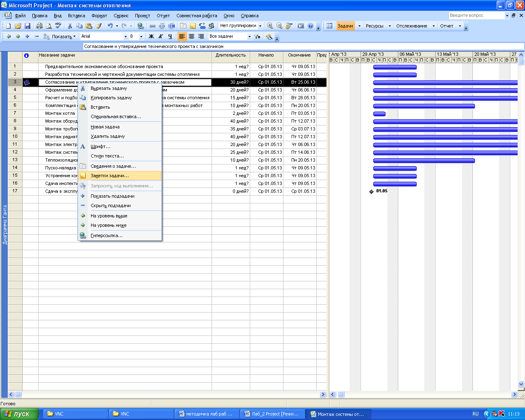Viewport: 525px width, 420px height.
Task: Go to the selected task
Action: pos(289,26)
